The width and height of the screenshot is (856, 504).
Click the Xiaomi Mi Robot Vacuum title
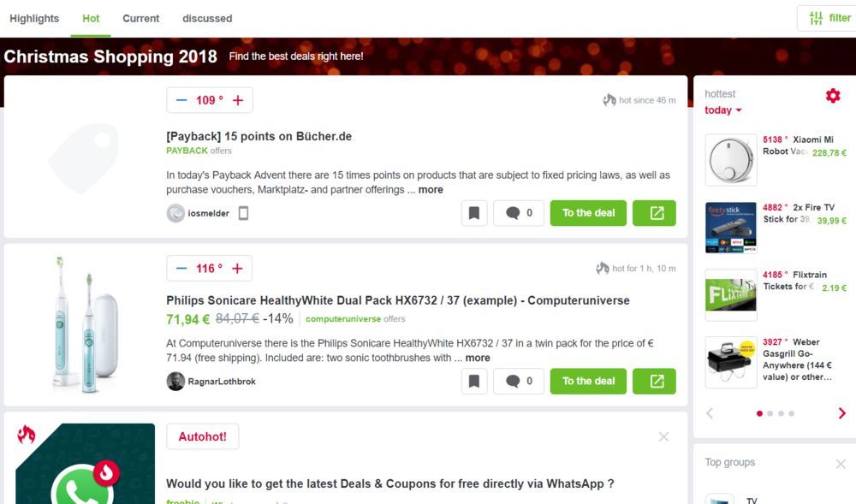(x=798, y=145)
